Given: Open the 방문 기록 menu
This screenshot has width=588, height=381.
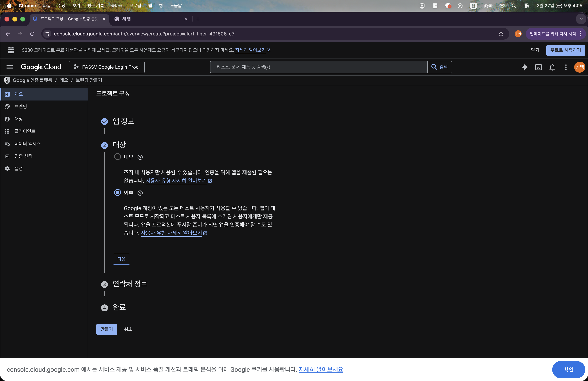Looking at the screenshot, I should coord(95,5).
